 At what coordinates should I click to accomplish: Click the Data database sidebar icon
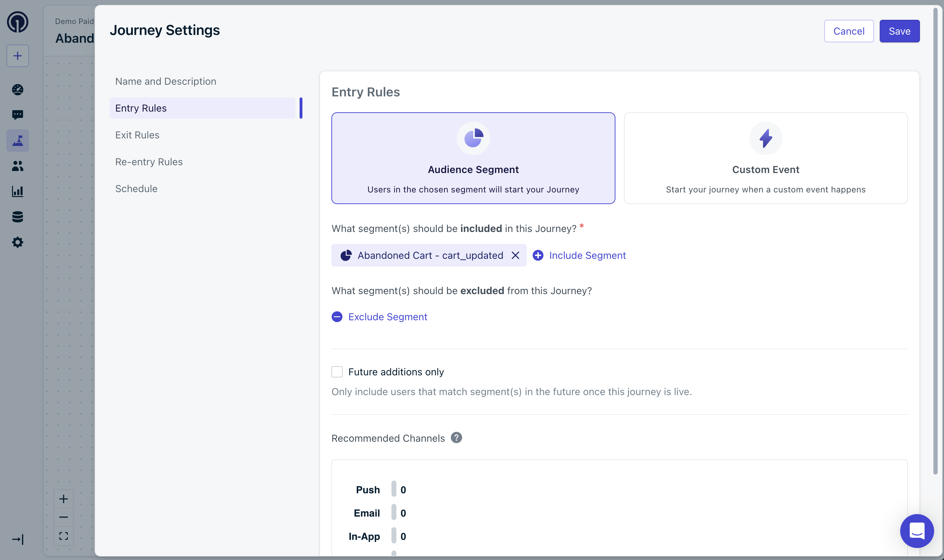pyautogui.click(x=17, y=216)
